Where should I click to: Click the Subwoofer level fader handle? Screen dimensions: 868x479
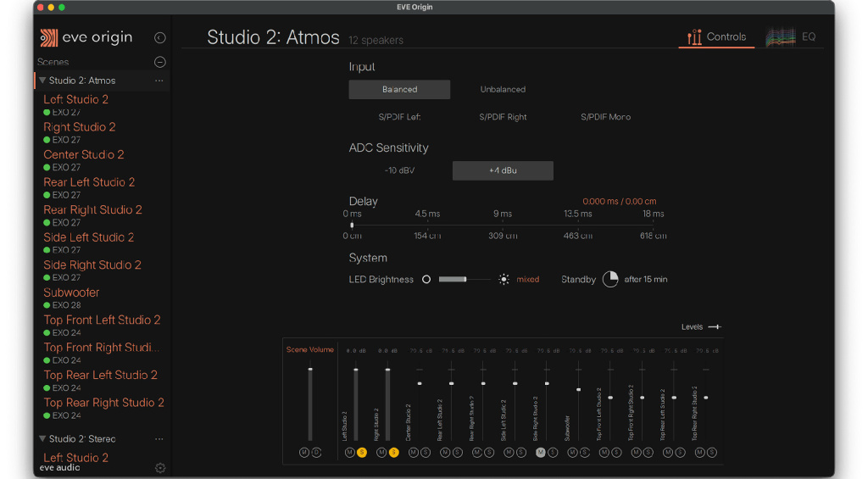(x=578, y=389)
